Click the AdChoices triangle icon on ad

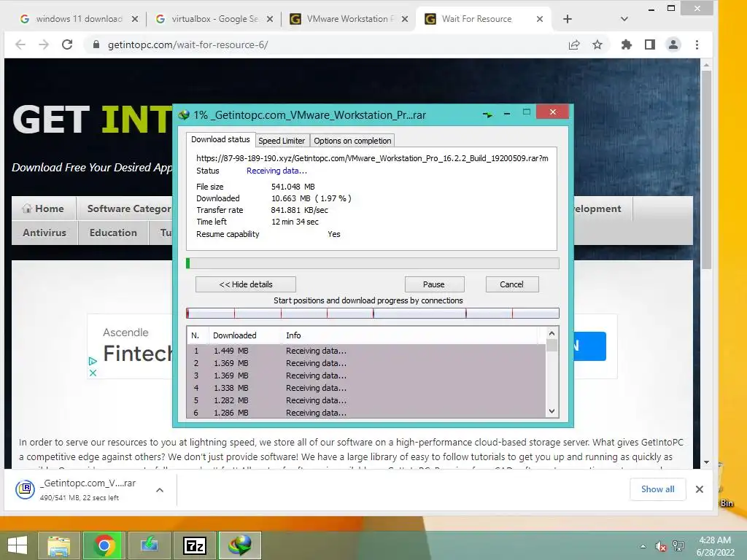pos(93,362)
